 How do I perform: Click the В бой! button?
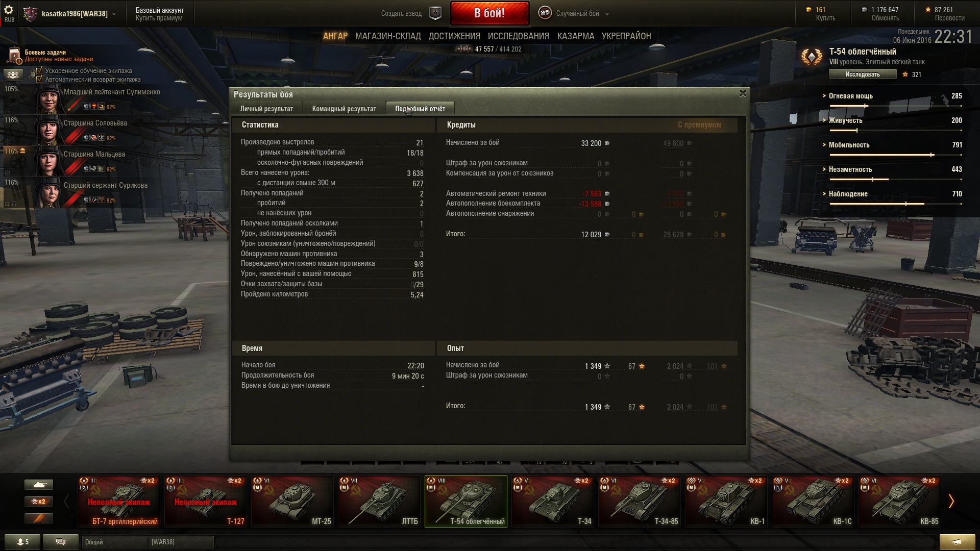click(x=489, y=13)
